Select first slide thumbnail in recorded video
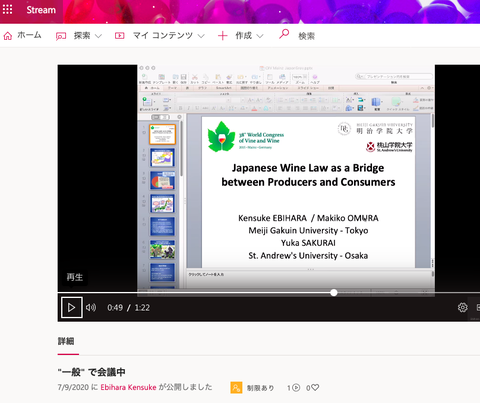 click(x=162, y=134)
